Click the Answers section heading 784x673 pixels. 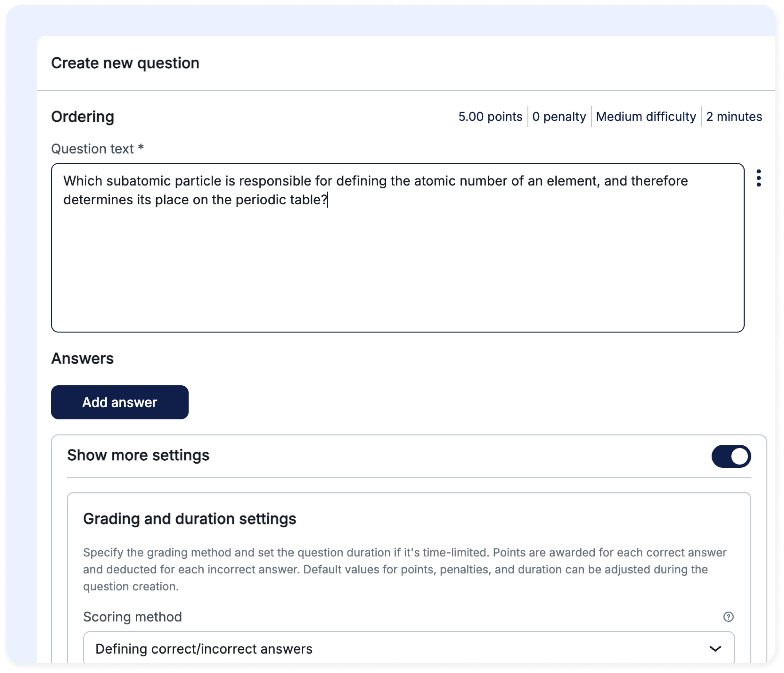click(x=83, y=358)
